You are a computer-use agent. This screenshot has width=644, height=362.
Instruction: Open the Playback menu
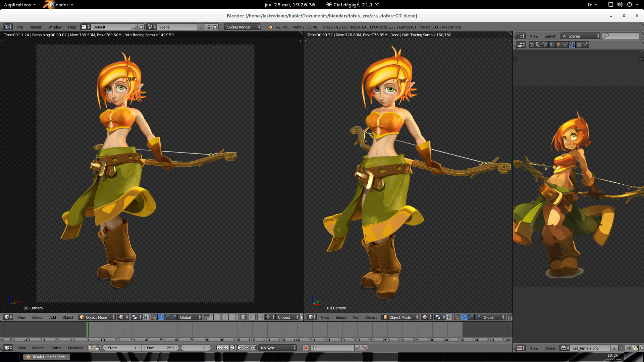pos(75,348)
